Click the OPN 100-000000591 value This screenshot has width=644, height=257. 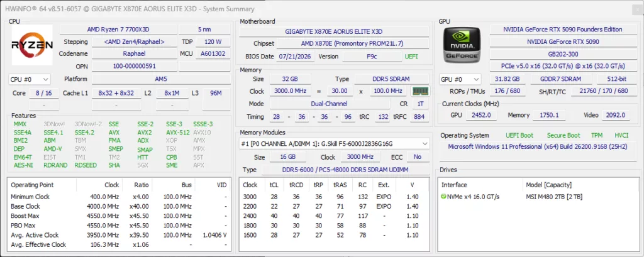(x=135, y=66)
